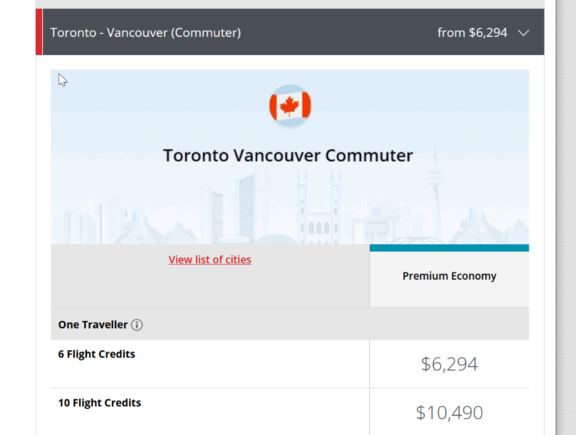576x435 pixels.
Task: Select the Premium Economy tab
Action: [x=449, y=276]
